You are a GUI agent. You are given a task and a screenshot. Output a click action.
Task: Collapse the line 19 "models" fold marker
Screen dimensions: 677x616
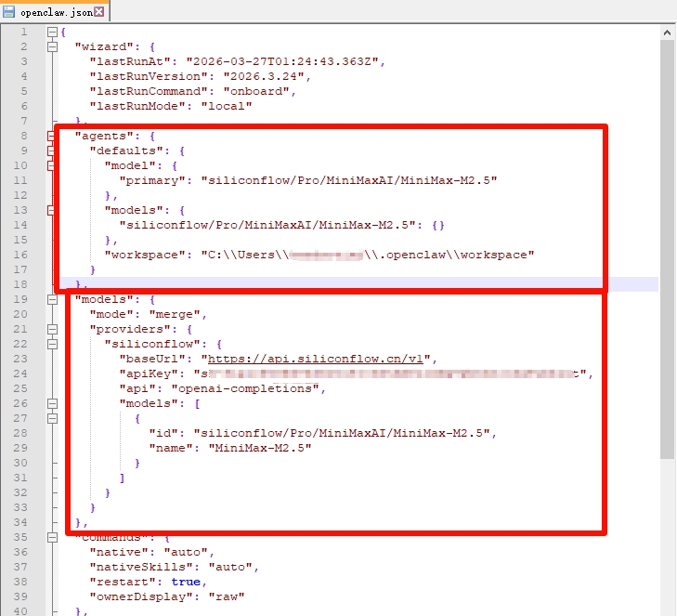[x=52, y=299]
